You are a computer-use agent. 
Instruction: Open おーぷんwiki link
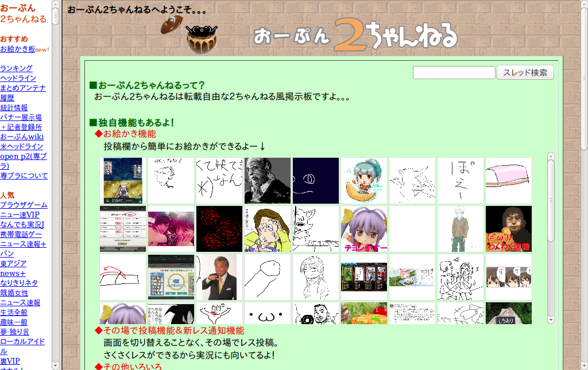point(22,137)
